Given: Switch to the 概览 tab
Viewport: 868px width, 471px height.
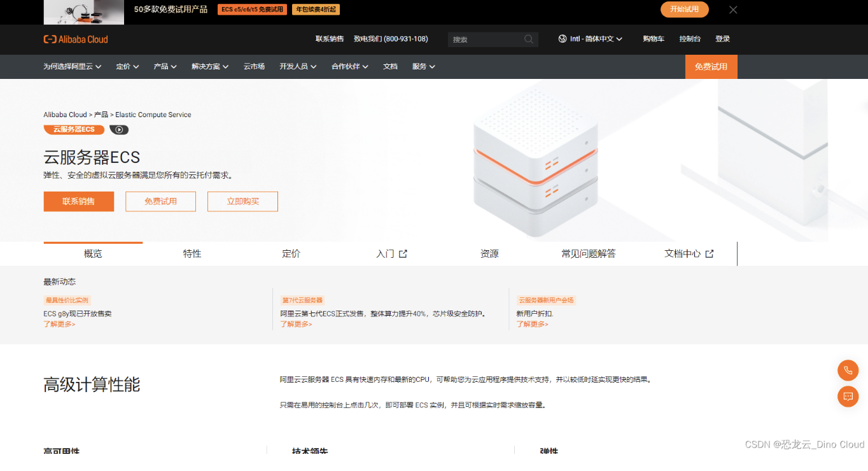Looking at the screenshot, I should tap(93, 253).
